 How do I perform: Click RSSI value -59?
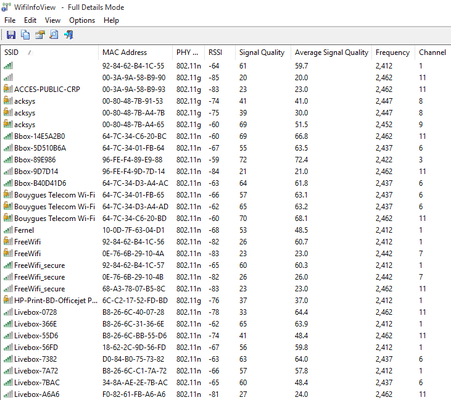(x=214, y=159)
